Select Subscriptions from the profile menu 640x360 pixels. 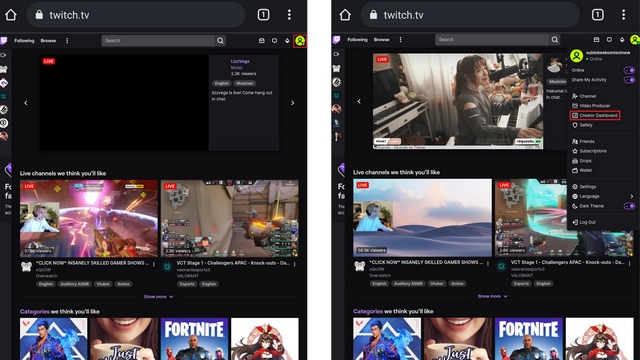pos(589,151)
